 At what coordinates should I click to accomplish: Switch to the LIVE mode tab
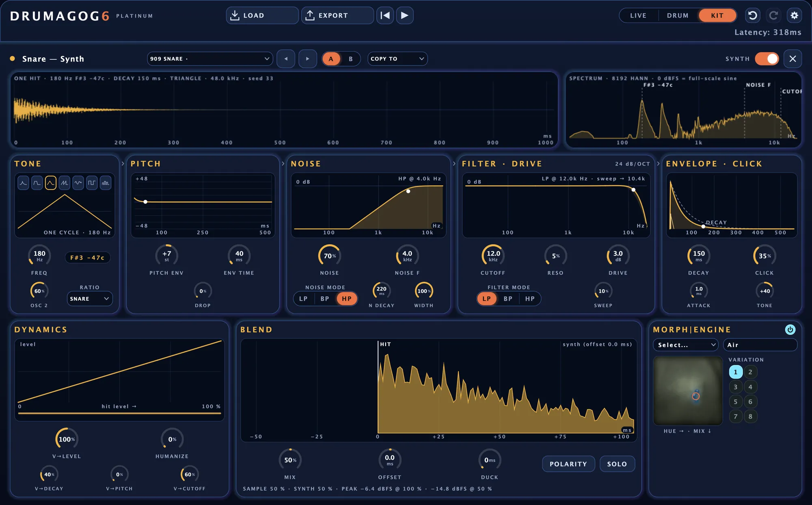(x=638, y=15)
